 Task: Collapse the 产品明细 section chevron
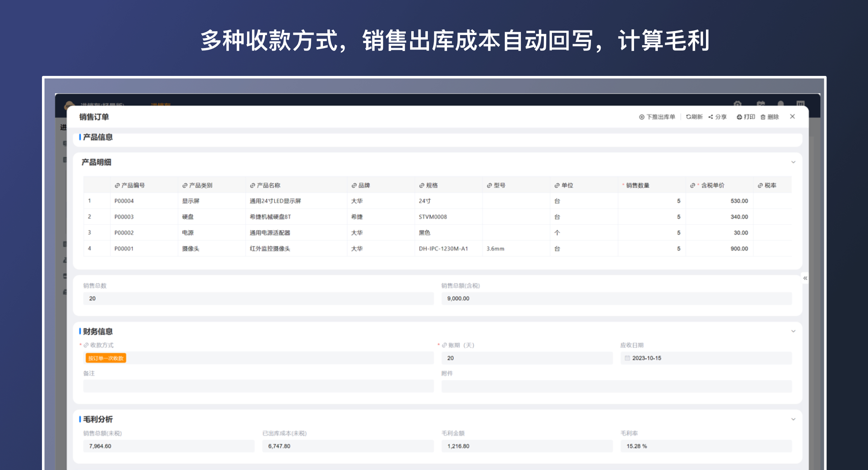[x=793, y=162]
